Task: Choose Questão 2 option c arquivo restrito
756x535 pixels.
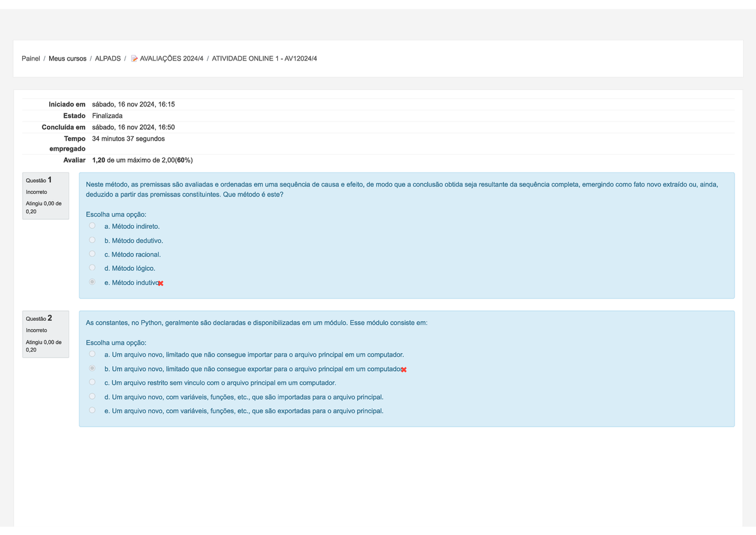Action: pos(93,383)
